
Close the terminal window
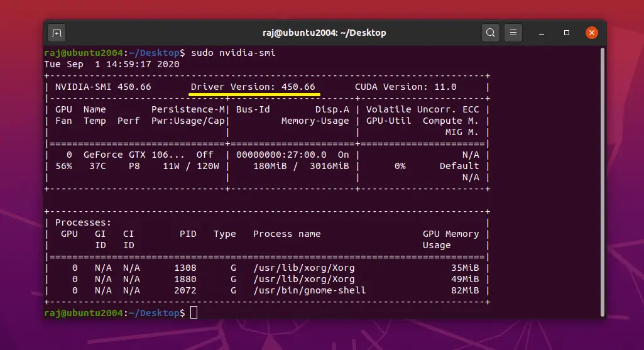pos(592,33)
